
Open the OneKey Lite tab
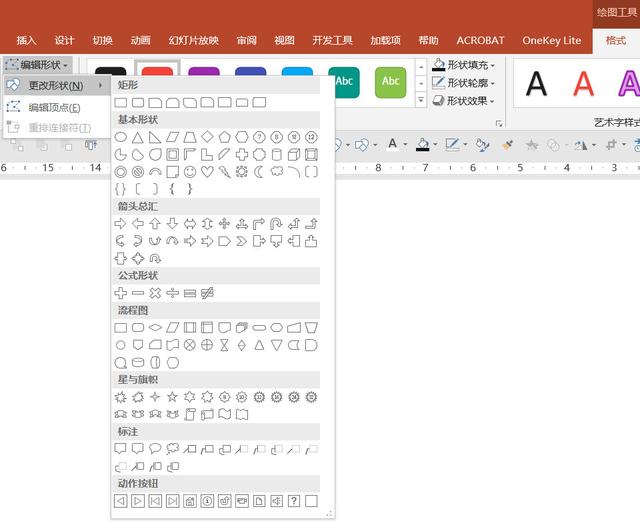(x=551, y=40)
